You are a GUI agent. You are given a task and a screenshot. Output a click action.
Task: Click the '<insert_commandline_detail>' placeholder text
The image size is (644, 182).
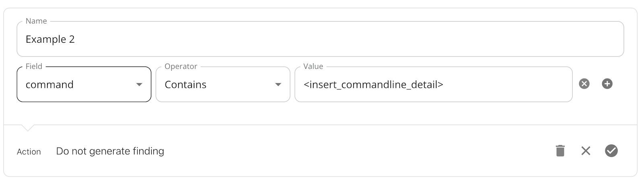click(x=373, y=85)
